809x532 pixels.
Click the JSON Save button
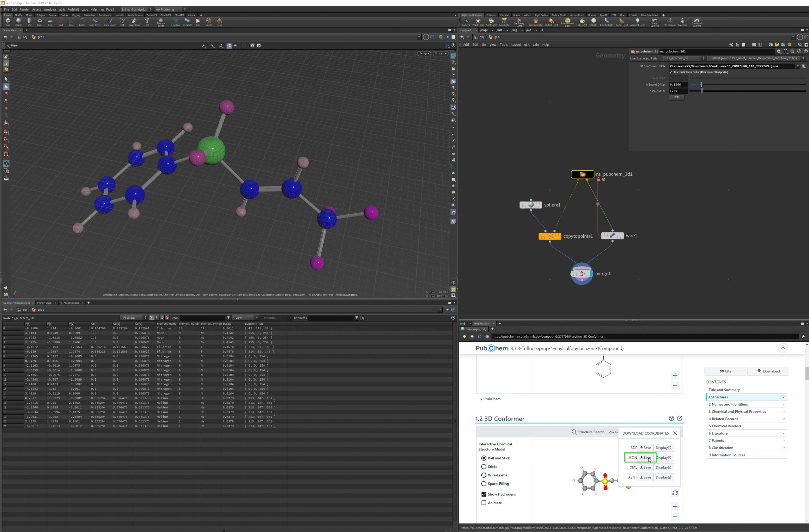(645, 457)
